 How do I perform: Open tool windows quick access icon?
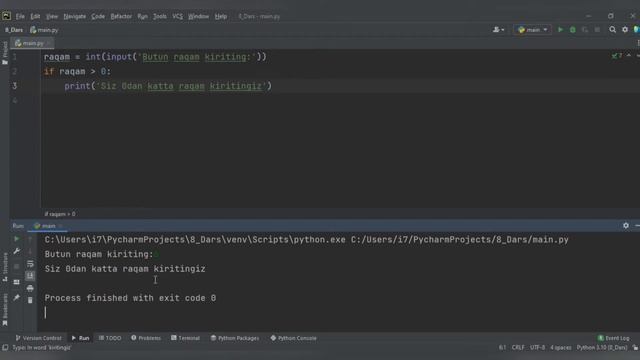tap(5, 348)
